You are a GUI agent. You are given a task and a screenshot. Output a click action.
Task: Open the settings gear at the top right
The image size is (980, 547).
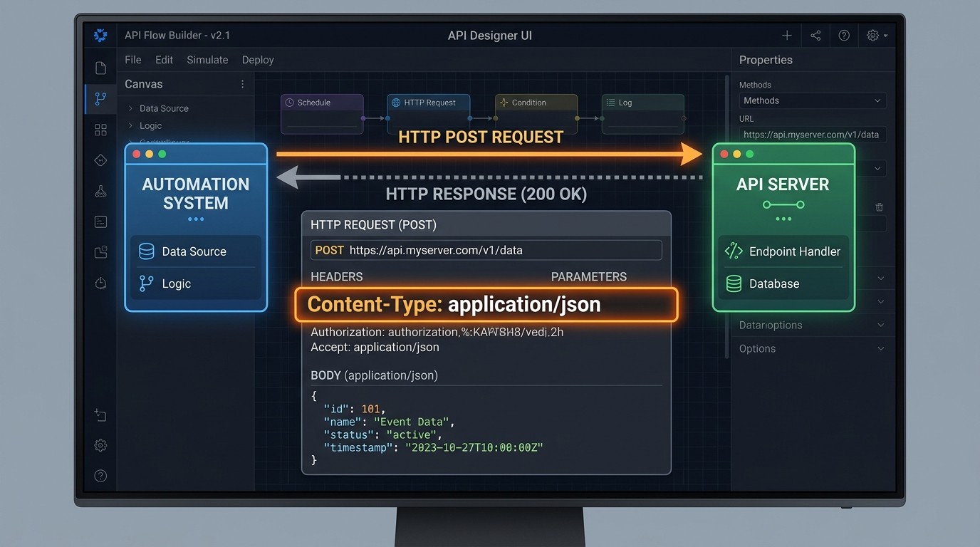[872, 35]
